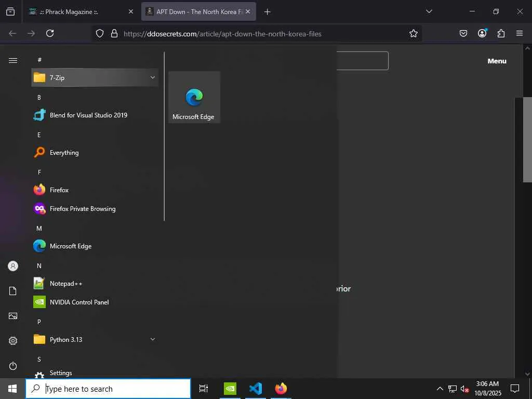Open Notepad++ from Start menu
Viewport: 532px width, 399px height.
click(95, 283)
